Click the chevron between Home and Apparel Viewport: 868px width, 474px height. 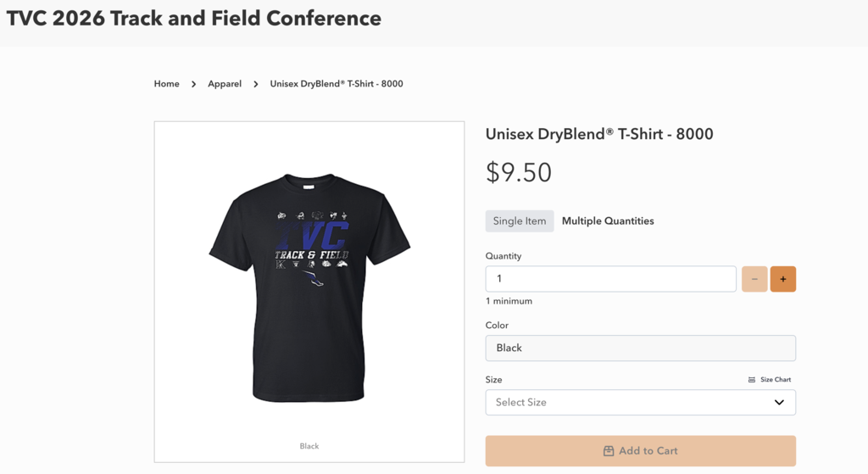[x=193, y=84]
